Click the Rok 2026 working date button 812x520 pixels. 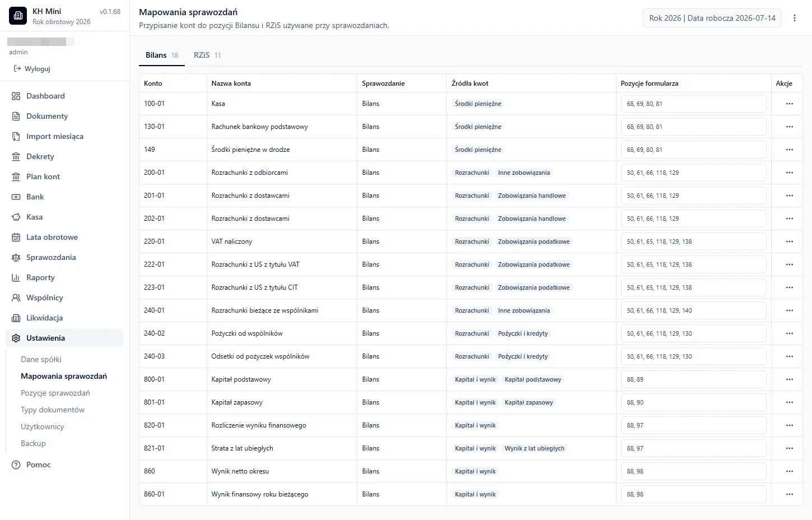point(712,18)
